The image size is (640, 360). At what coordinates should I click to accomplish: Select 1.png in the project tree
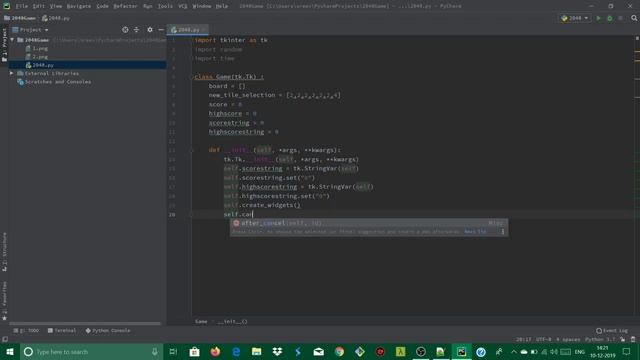pos(40,48)
